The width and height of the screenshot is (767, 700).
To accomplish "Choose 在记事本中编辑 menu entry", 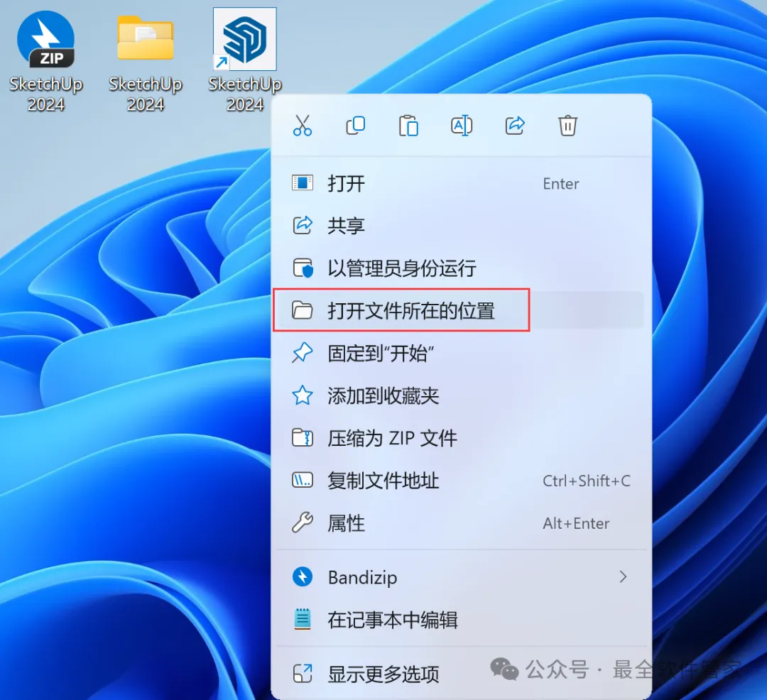I will click(462, 620).
